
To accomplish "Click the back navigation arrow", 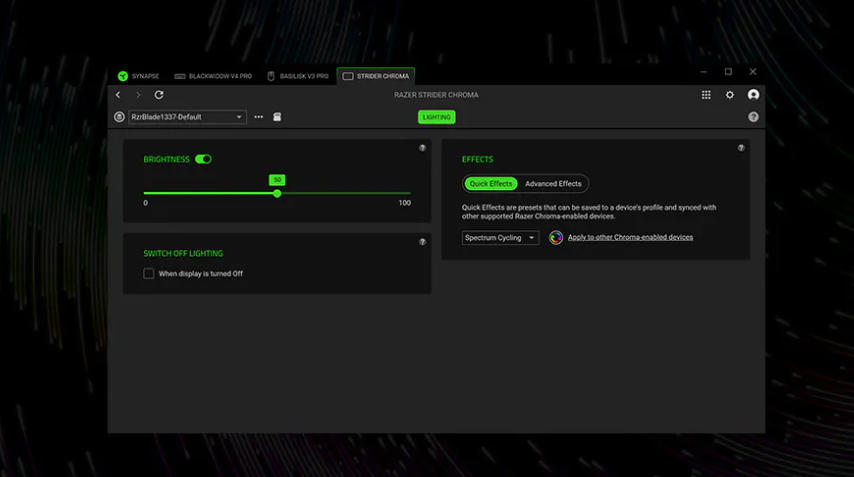I will 118,95.
